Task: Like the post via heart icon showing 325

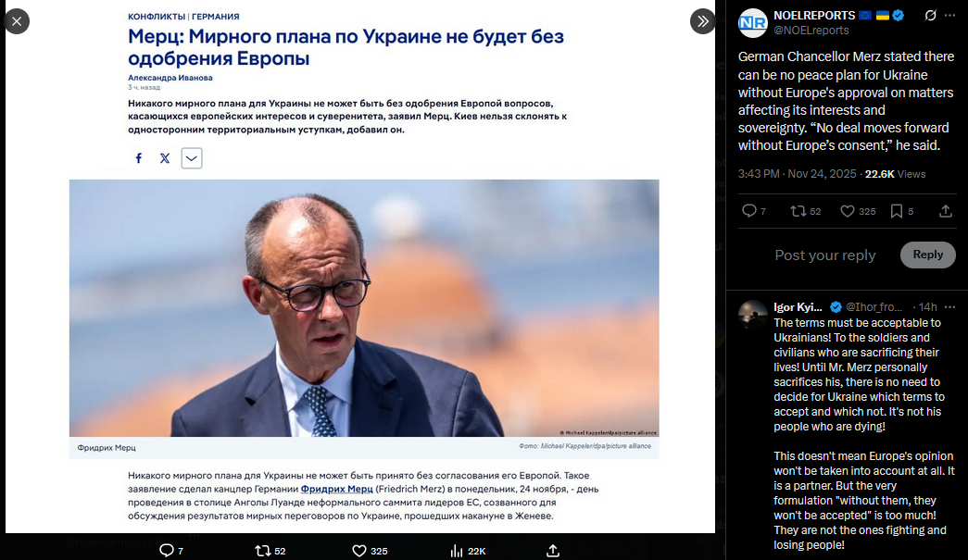Action: pos(848,212)
